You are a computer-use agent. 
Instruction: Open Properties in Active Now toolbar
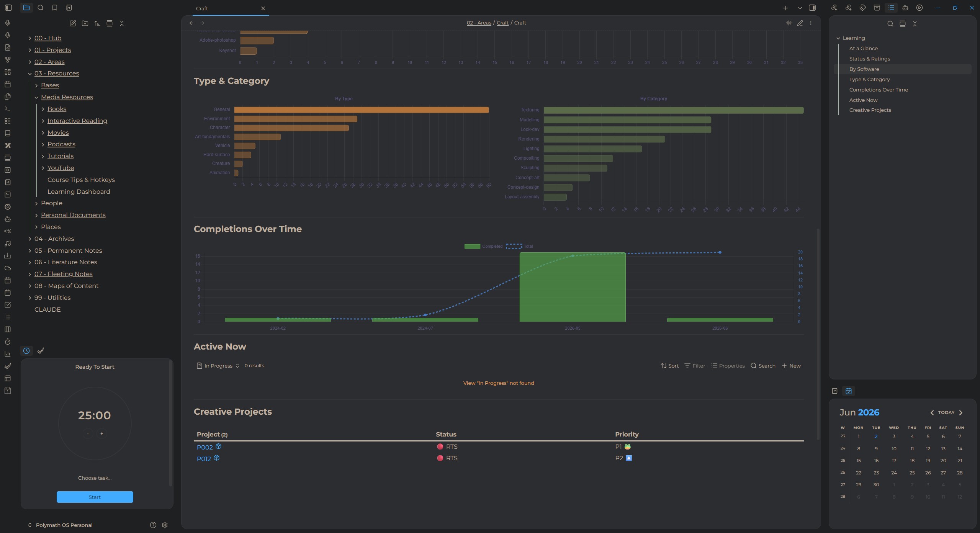coord(728,366)
